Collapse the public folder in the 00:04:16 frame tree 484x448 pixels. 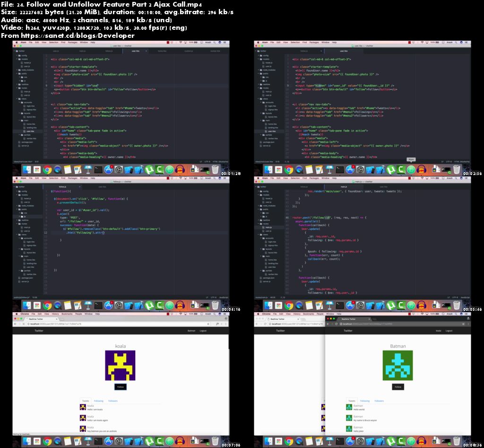[22, 209]
